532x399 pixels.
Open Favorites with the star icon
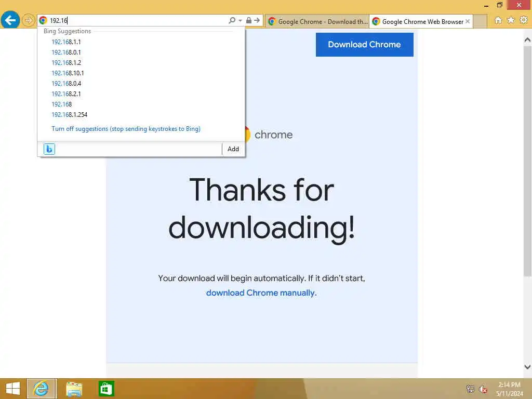(511, 20)
